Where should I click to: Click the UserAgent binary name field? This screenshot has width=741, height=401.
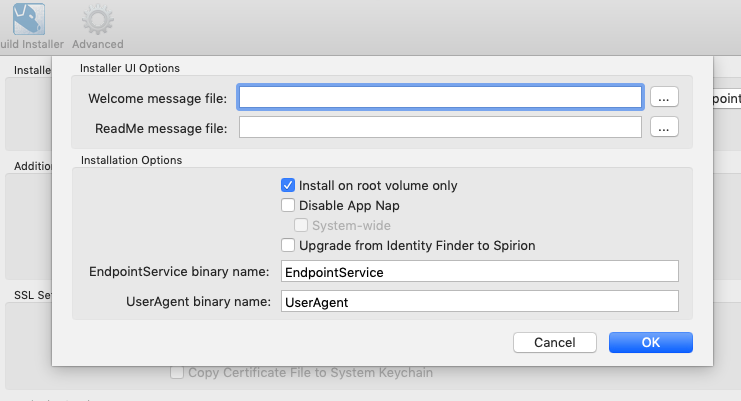[x=479, y=300]
